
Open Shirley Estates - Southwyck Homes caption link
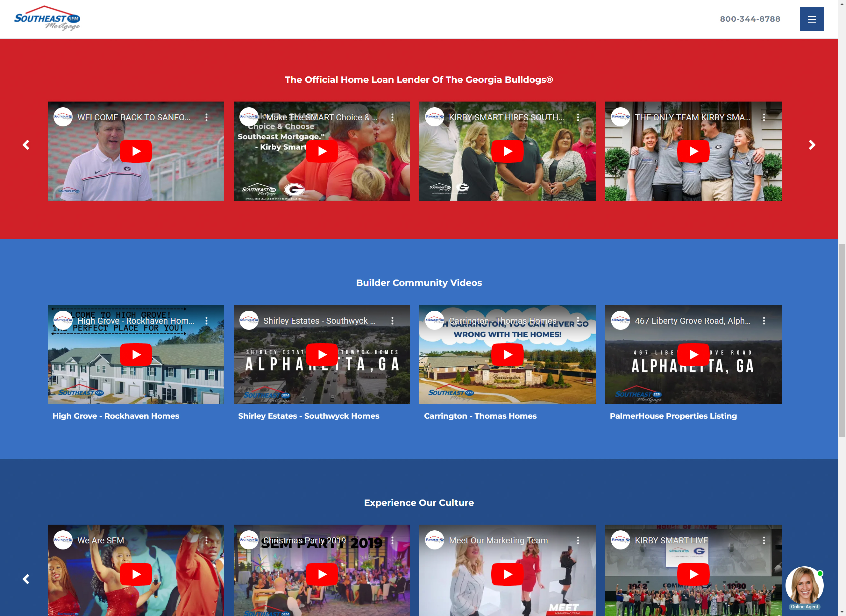[x=309, y=416]
